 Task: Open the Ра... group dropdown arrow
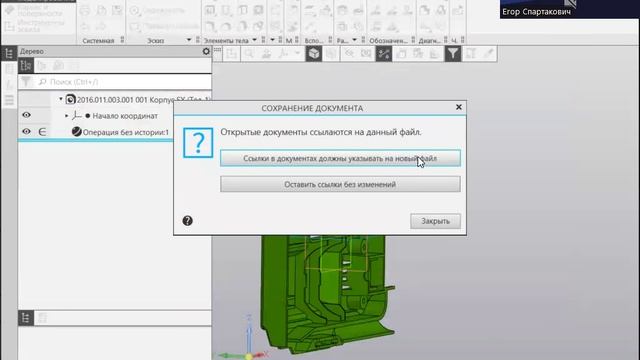pyautogui.click(x=354, y=40)
